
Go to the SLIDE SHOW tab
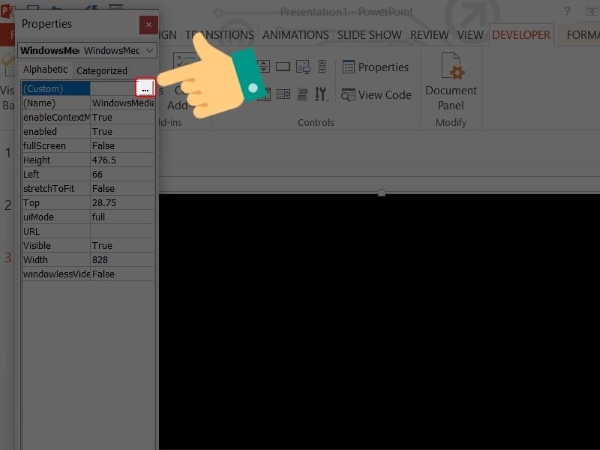[x=370, y=35]
